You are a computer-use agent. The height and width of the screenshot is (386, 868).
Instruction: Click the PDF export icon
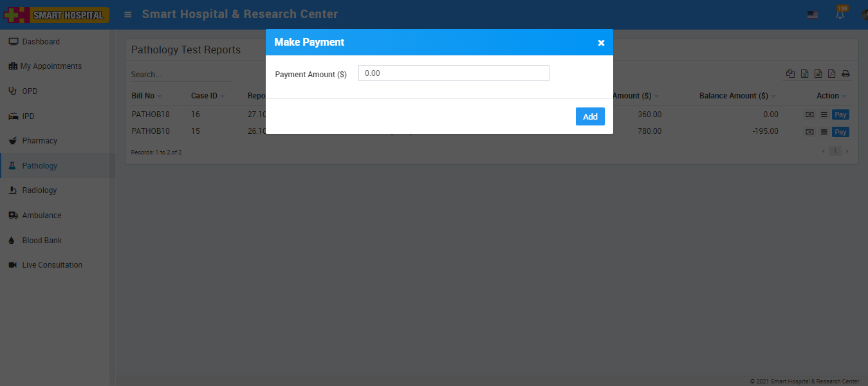pyautogui.click(x=831, y=74)
